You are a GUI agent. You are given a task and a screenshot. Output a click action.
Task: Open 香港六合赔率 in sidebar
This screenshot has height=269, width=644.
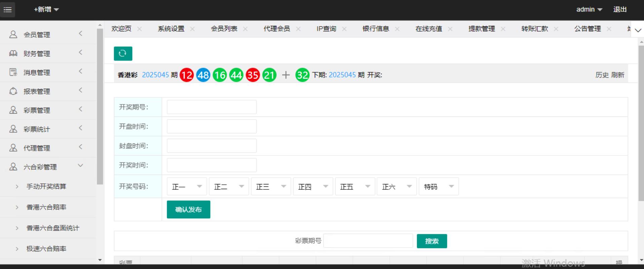pos(46,207)
